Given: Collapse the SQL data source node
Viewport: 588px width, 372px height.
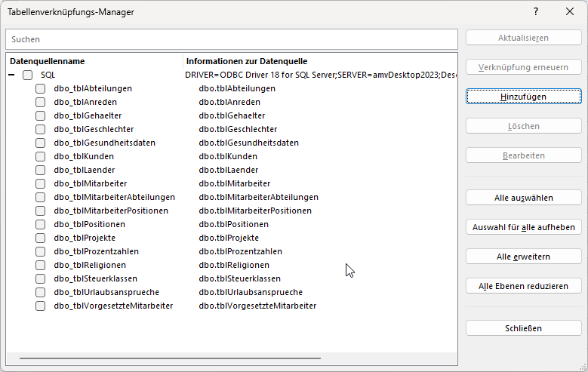Looking at the screenshot, I should click(x=12, y=75).
